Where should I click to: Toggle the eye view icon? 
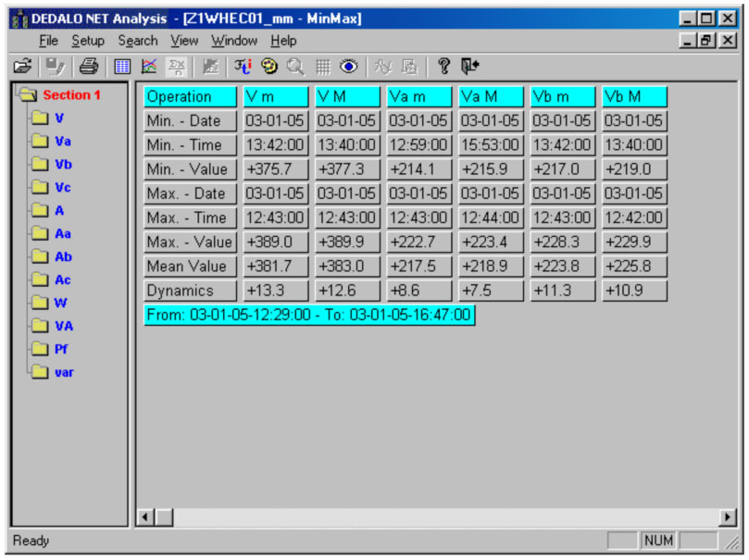349,66
